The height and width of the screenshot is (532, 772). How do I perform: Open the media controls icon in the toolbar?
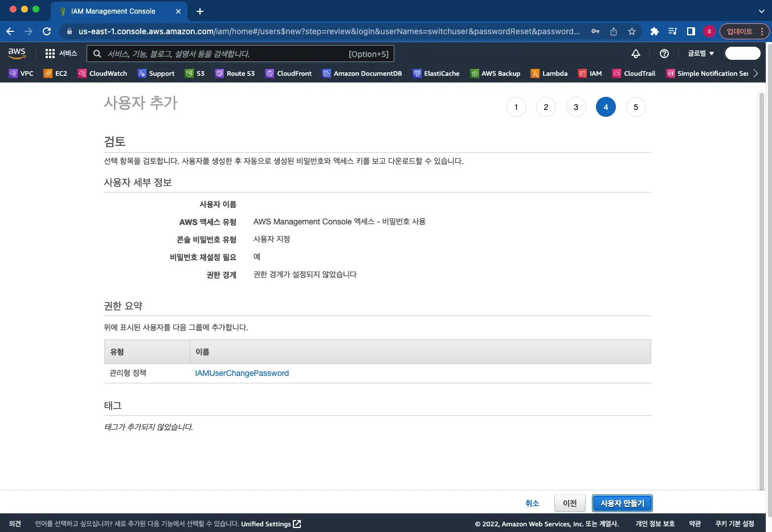pyautogui.click(x=673, y=31)
